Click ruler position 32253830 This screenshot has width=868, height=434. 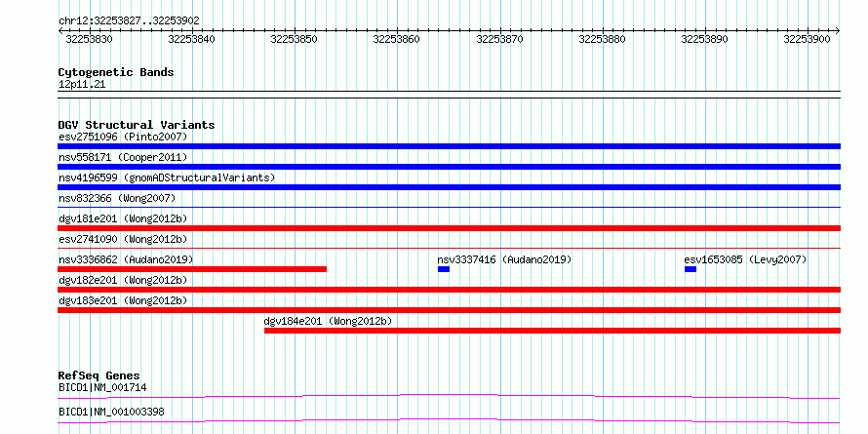click(x=89, y=39)
